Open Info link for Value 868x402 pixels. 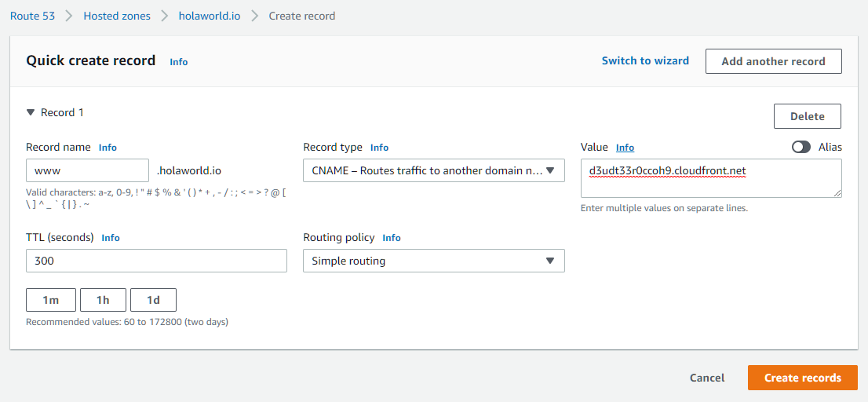(x=625, y=148)
